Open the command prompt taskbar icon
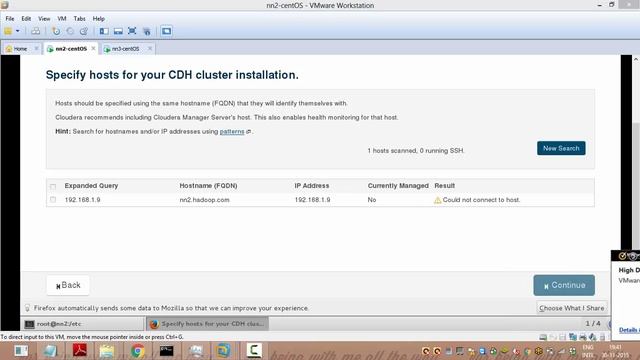The width and height of the screenshot is (640, 360). [166, 351]
